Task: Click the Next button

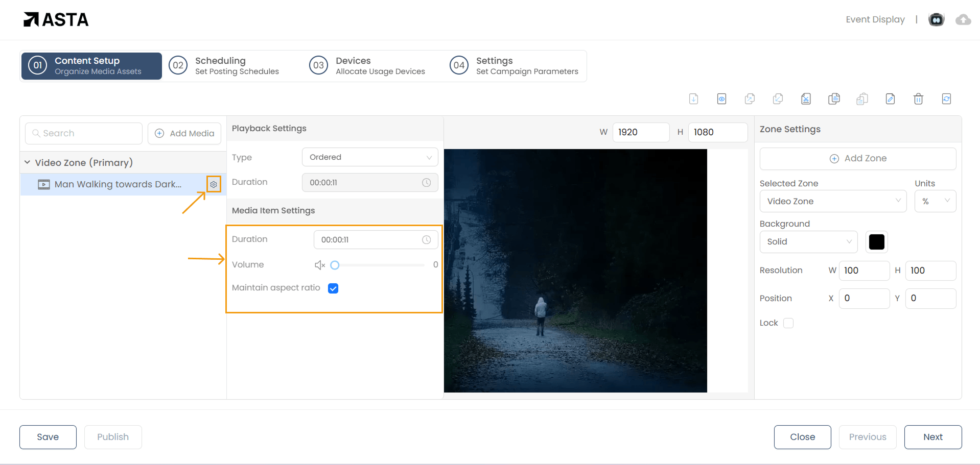Action: click(x=932, y=437)
